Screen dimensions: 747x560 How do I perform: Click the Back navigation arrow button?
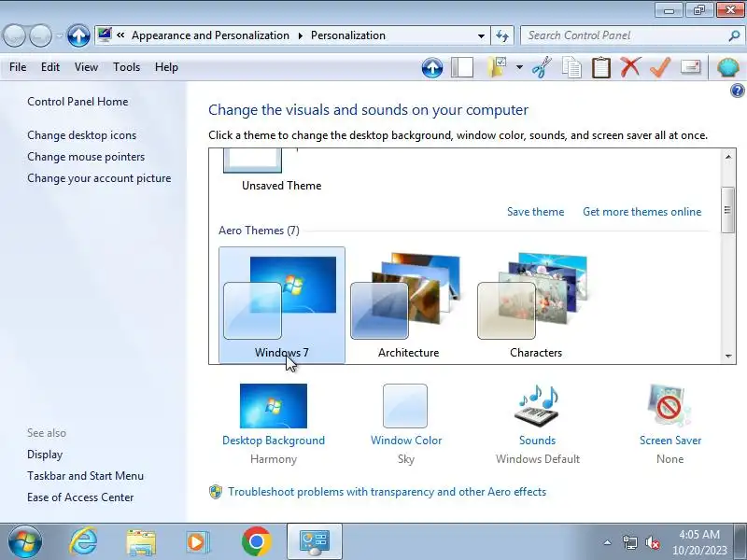coord(14,35)
